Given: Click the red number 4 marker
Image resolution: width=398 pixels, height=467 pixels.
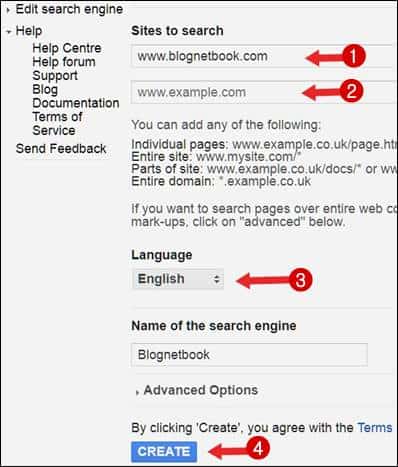Looking at the screenshot, I should click(258, 449).
